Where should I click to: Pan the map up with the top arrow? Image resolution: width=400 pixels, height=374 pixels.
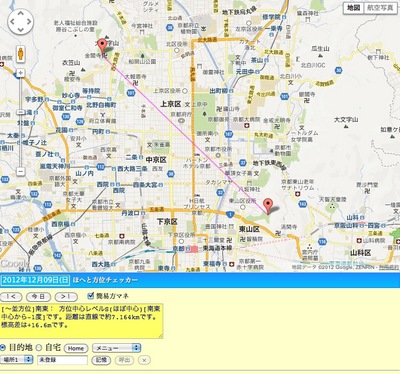[x=21, y=13]
